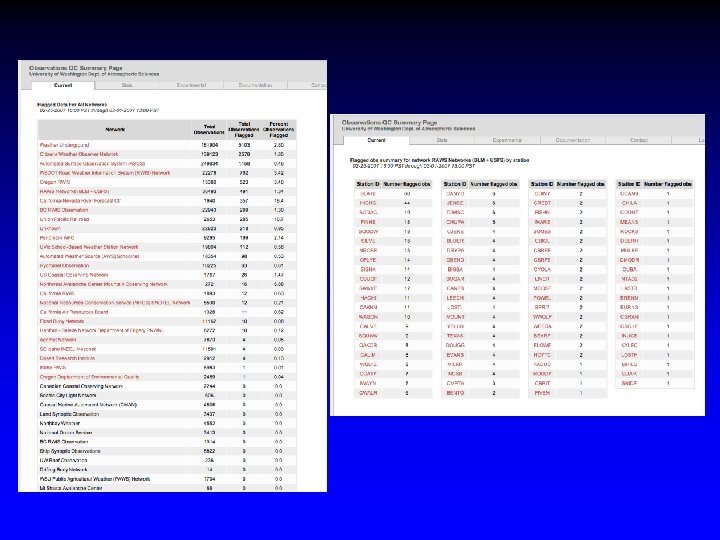This screenshot has width=720, height=540.
Task: Click the Land Synoptic Observation row
Action: click(x=167, y=414)
